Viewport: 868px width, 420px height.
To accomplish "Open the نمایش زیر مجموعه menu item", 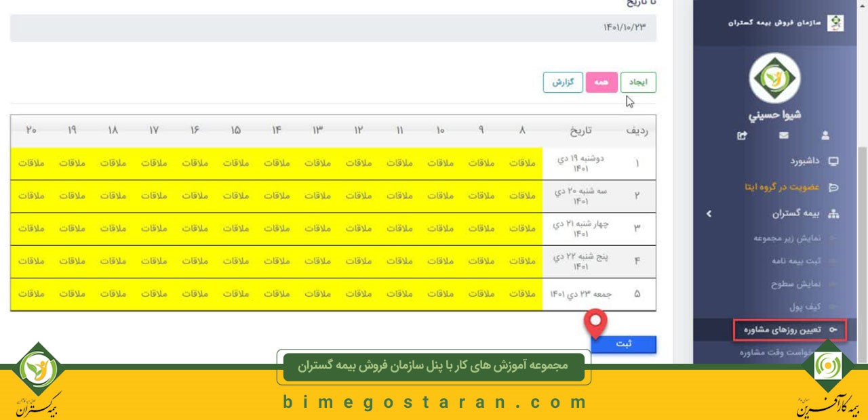I will click(787, 238).
